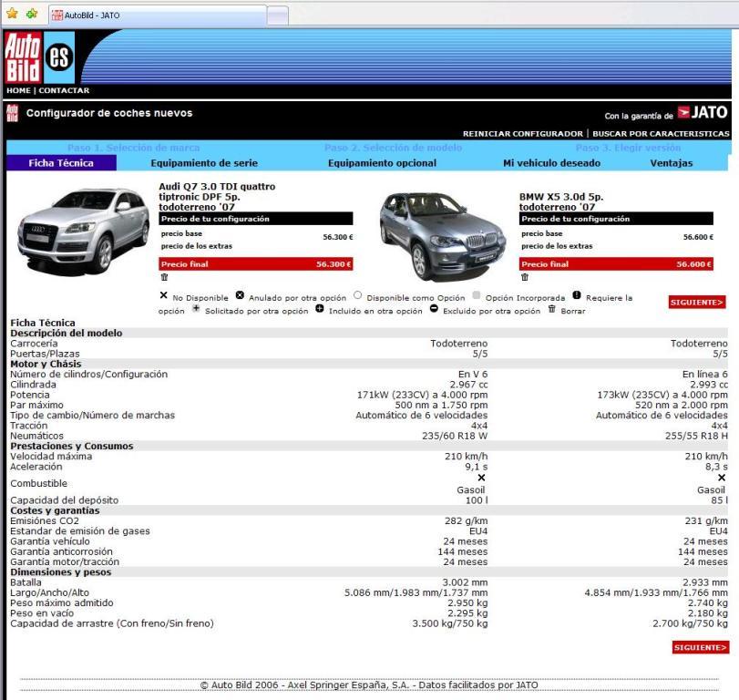Click the small Auto Bild icon beside Configurador title
The width and height of the screenshot is (739, 700).
(12, 113)
